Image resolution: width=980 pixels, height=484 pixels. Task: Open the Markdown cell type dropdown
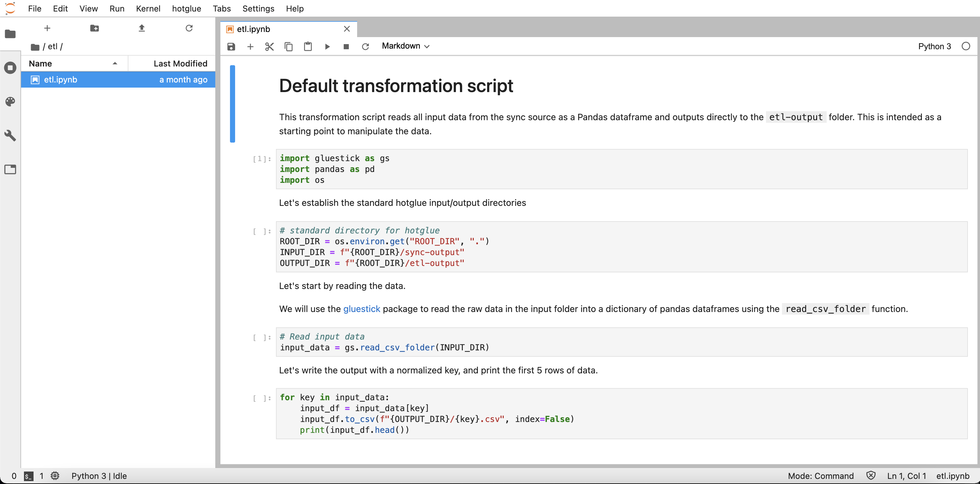point(406,46)
